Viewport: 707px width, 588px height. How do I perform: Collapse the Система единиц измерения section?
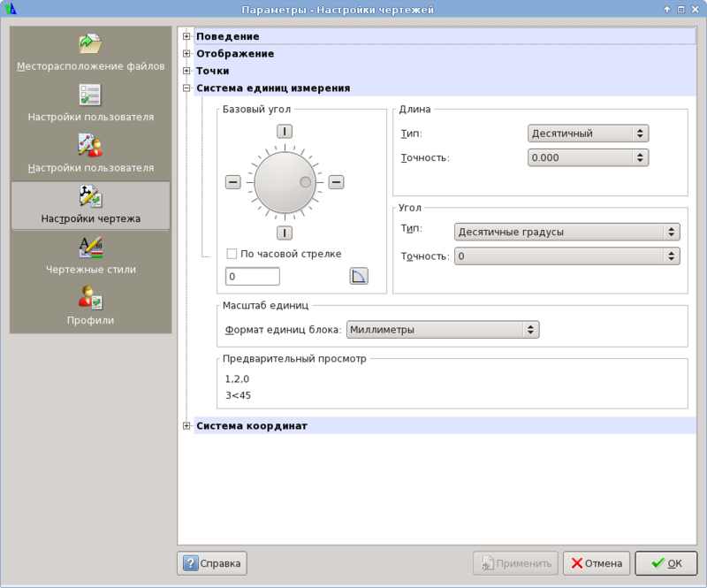pos(186,88)
